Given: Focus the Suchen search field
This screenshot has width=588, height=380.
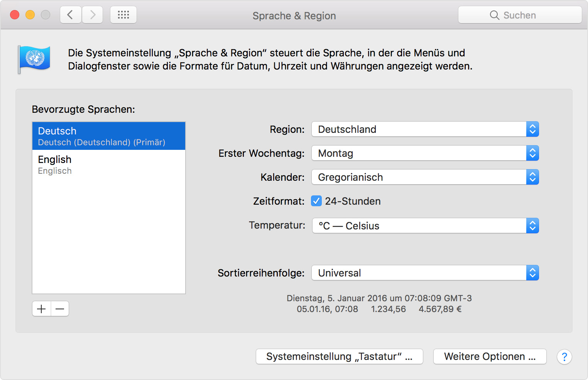Looking at the screenshot, I should pyautogui.click(x=520, y=15).
